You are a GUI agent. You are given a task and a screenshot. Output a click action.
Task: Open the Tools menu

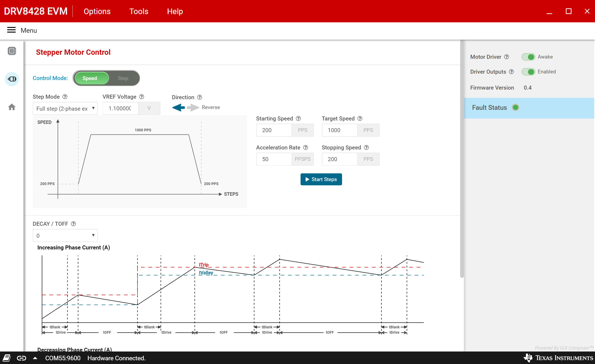pos(139,11)
